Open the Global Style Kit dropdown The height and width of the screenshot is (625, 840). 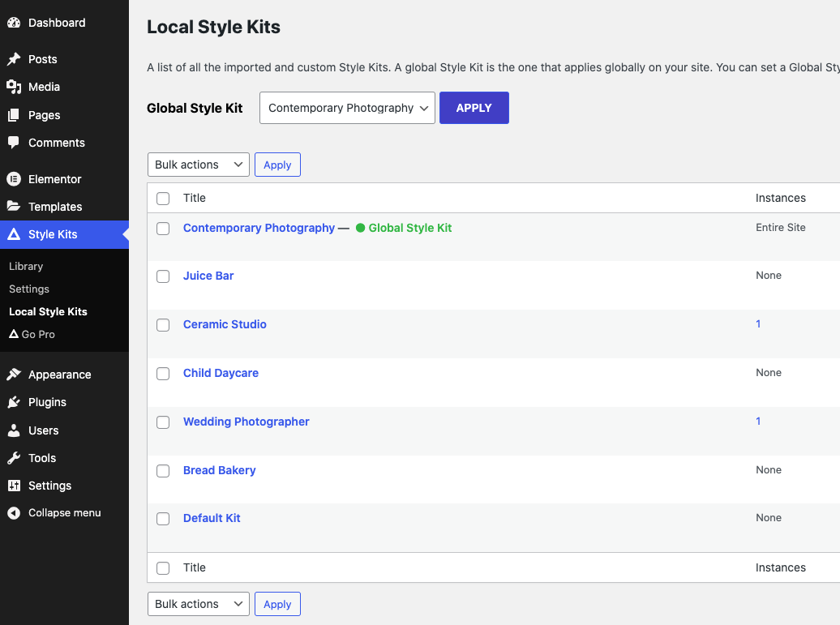pos(346,107)
